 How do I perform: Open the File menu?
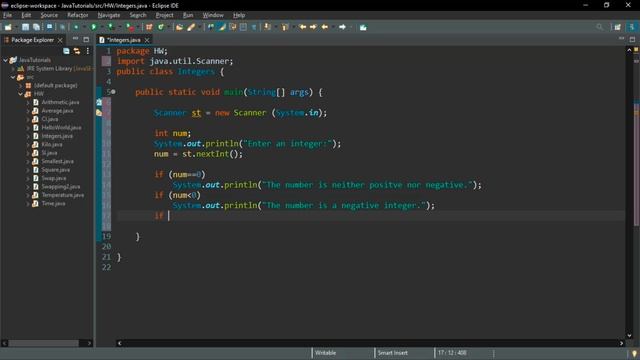coord(7,15)
